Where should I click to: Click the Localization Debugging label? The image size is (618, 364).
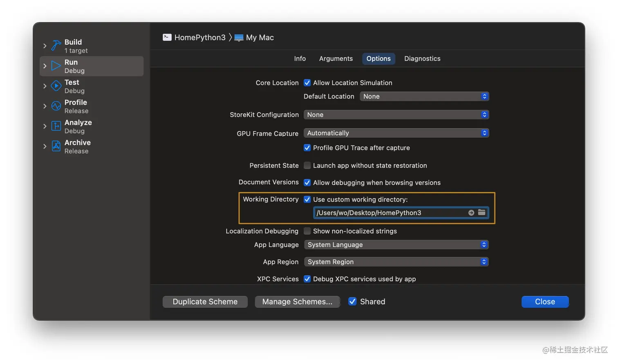tap(262, 231)
